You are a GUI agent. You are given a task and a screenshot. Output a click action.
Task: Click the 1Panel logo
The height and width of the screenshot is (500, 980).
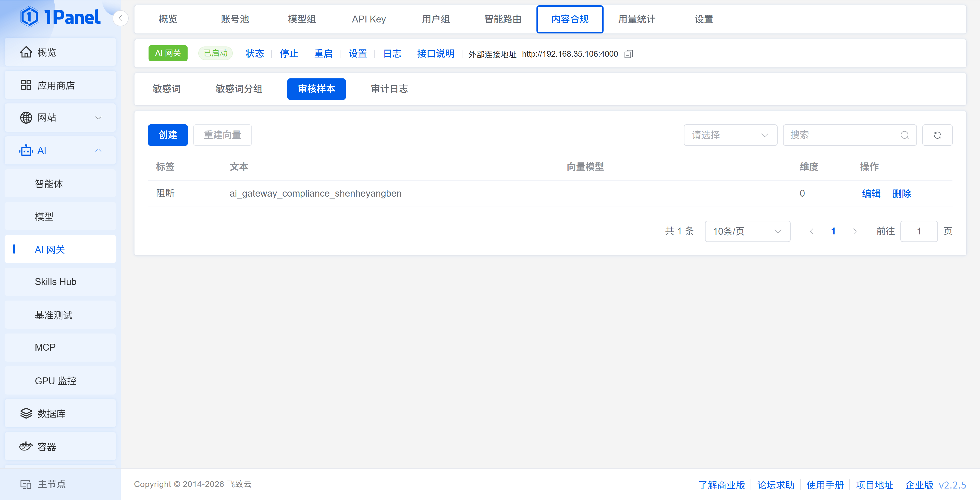click(60, 17)
